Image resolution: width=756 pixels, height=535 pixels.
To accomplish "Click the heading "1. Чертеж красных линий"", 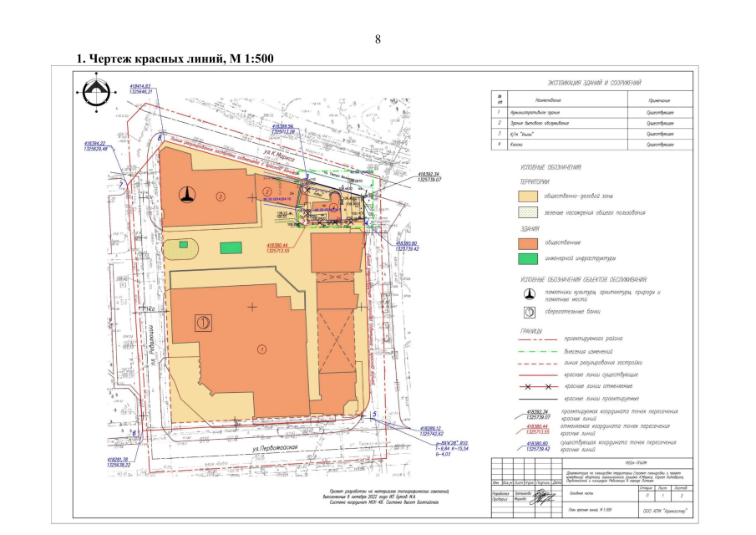I will tap(175, 59).
